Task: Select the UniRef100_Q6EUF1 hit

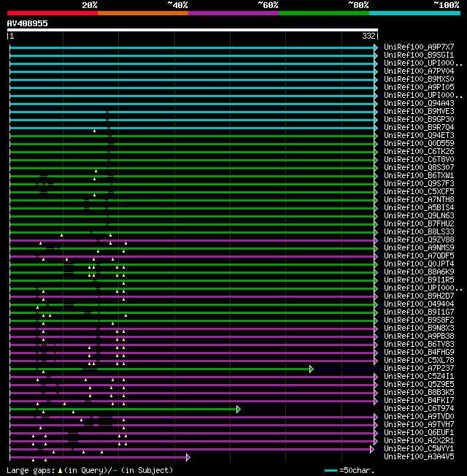Action: (x=419, y=433)
